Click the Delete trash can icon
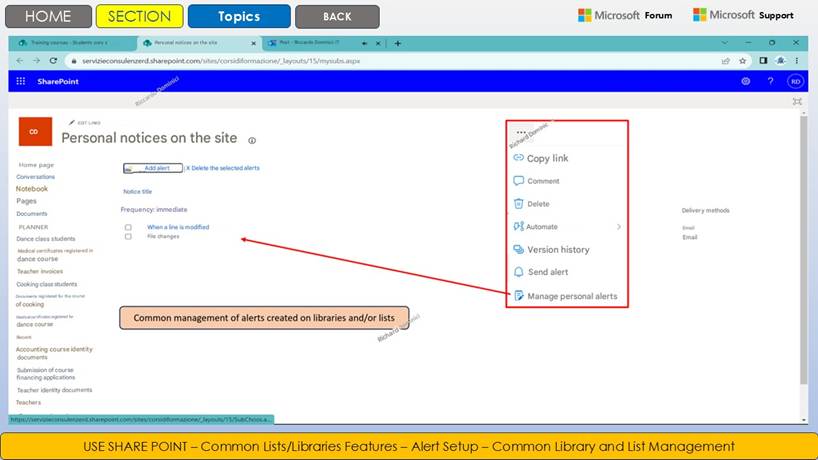The image size is (818, 460). pyautogui.click(x=518, y=203)
